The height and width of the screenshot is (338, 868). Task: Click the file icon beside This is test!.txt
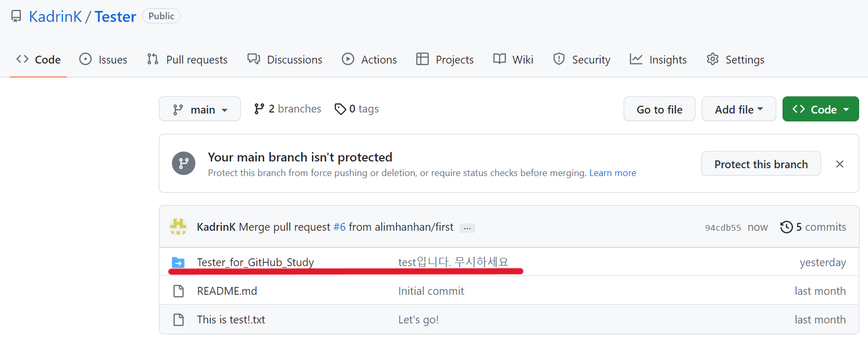pos(178,320)
